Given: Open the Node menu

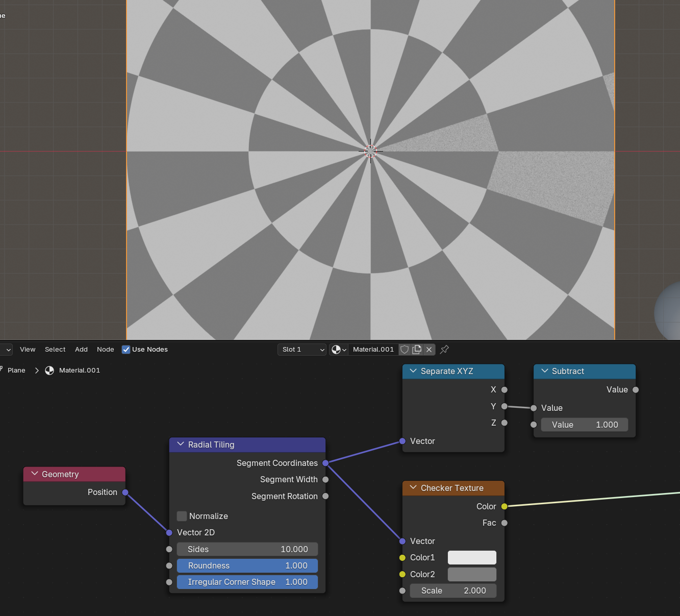Looking at the screenshot, I should tap(106, 350).
